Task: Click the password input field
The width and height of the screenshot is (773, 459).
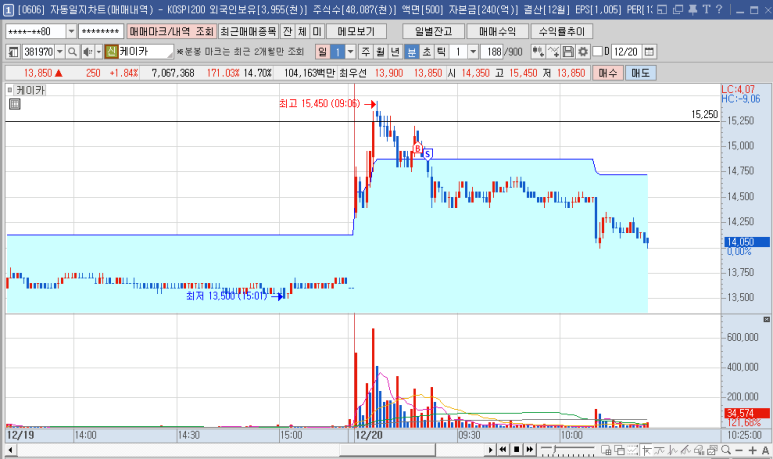Action: point(101,31)
